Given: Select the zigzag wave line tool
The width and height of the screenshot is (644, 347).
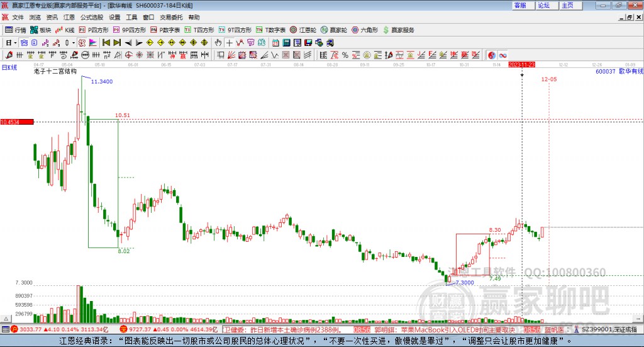Looking at the screenshot, I should [275, 55].
